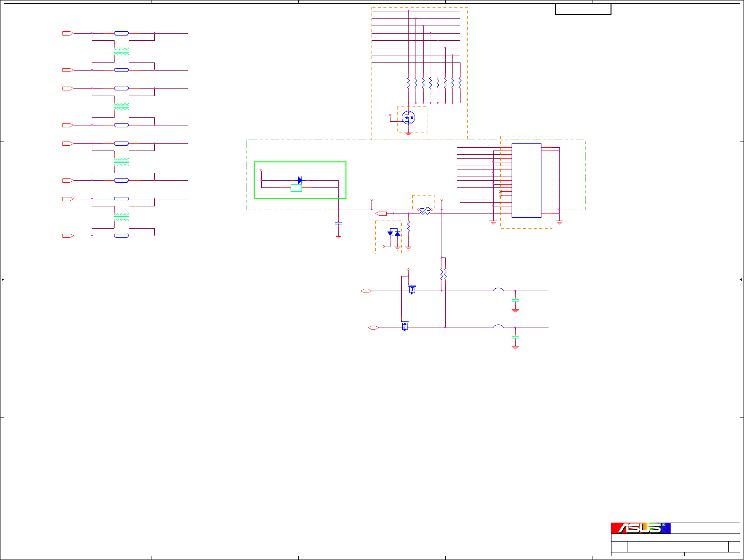744x560 pixels.
Task: Click ground symbol right of the large connector
Action: (559, 222)
